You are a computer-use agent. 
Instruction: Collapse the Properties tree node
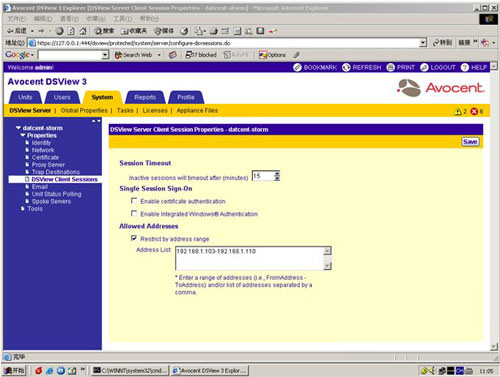coord(23,135)
